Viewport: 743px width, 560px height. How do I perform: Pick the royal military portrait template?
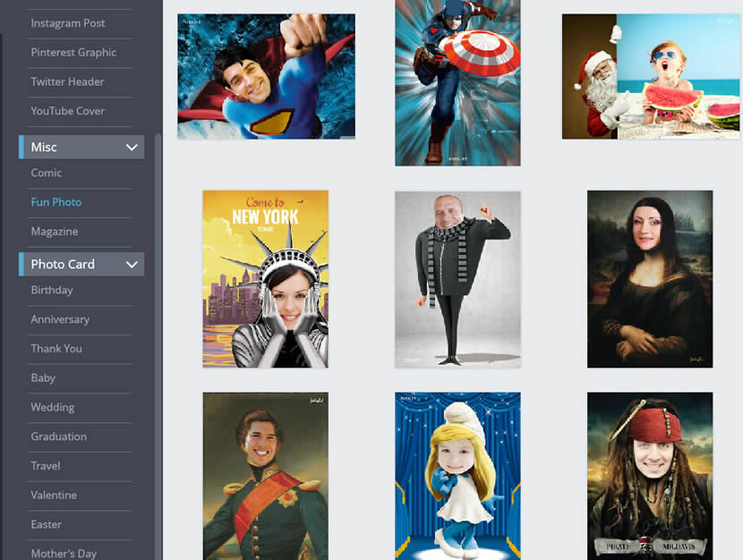[265, 476]
